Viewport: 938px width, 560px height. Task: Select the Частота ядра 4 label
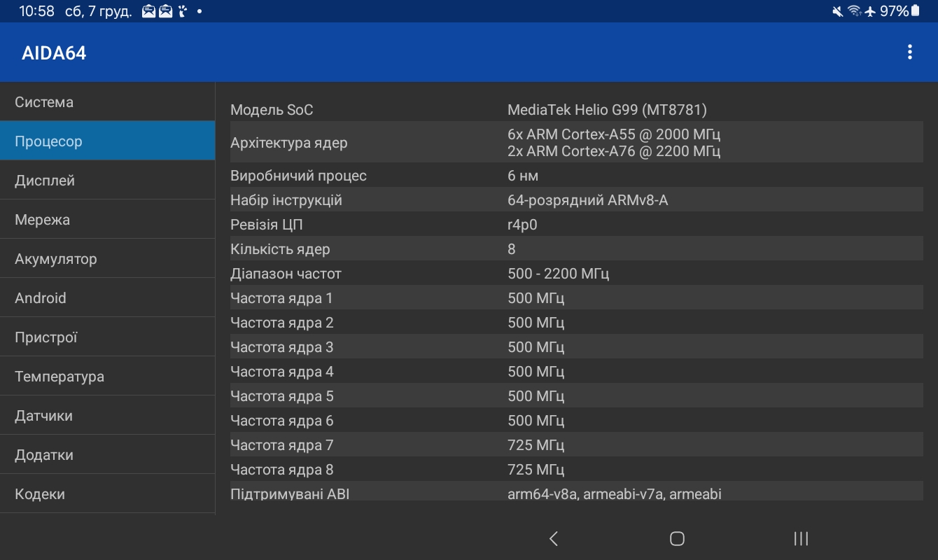[x=281, y=372]
